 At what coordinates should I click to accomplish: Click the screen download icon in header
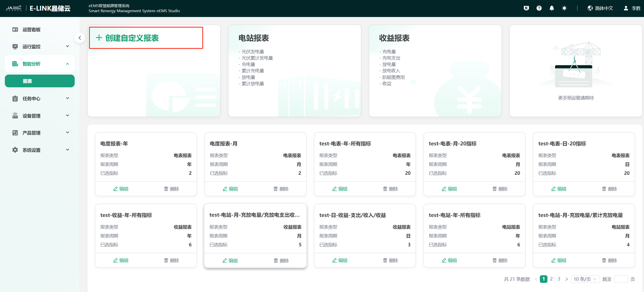pos(526,8)
